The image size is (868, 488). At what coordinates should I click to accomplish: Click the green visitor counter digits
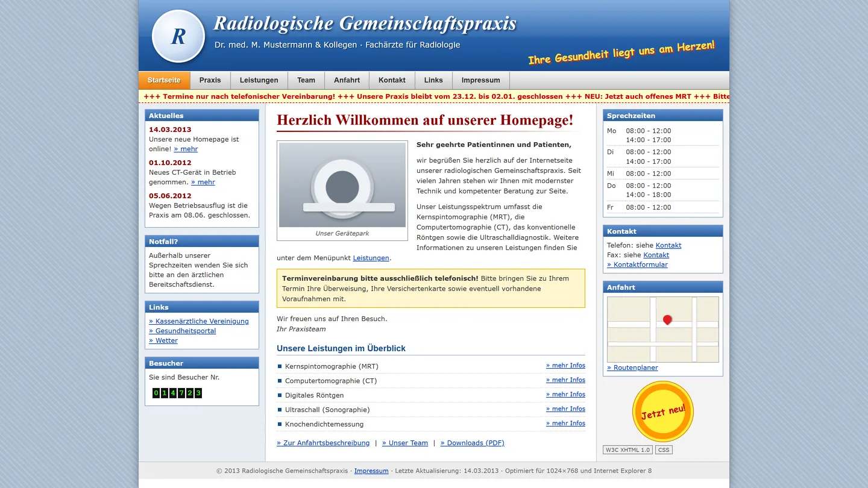point(177,393)
